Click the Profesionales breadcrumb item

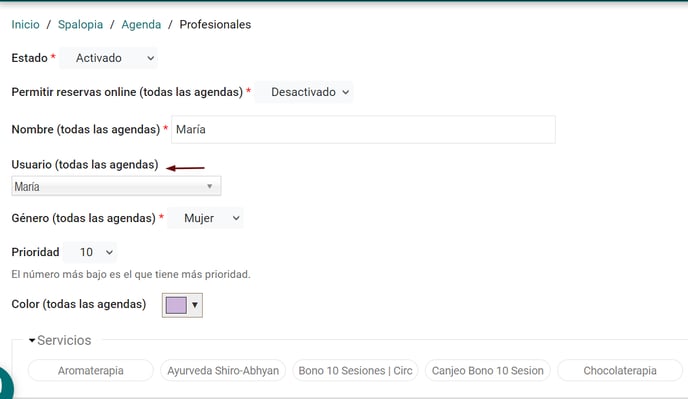click(215, 25)
